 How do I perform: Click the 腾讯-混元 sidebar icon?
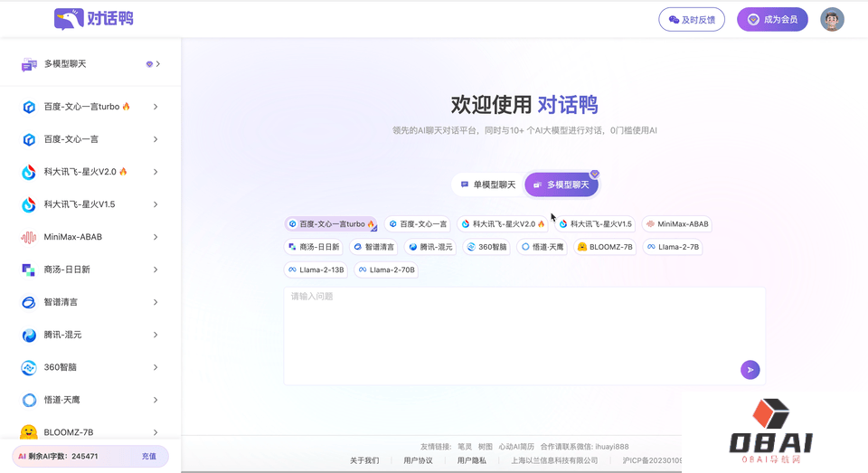[x=29, y=336]
